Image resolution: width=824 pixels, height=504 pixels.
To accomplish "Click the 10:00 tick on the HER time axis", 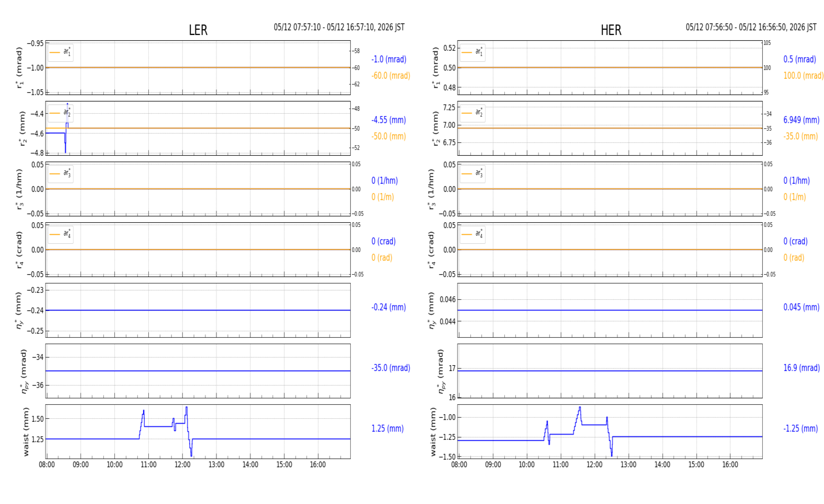I will (526, 465).
